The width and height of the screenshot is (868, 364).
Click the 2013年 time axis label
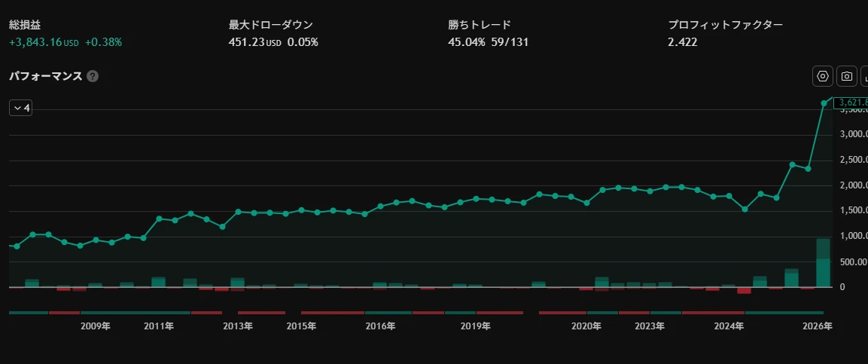pyautogui.click(x=238, y=326)
